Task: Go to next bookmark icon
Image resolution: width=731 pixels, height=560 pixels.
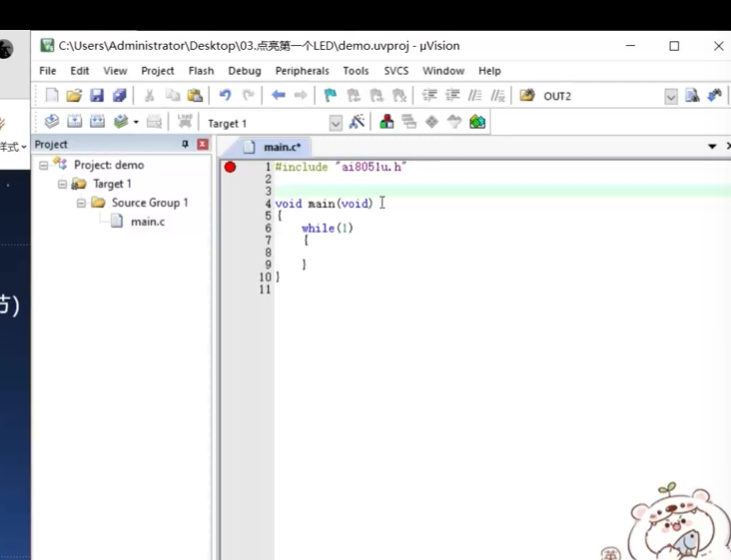Action: [376, 96]
